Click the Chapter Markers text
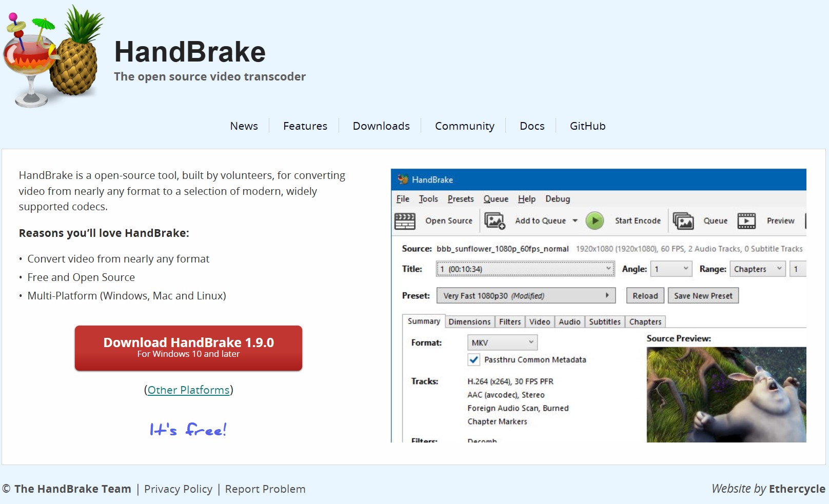 [497, 421]
